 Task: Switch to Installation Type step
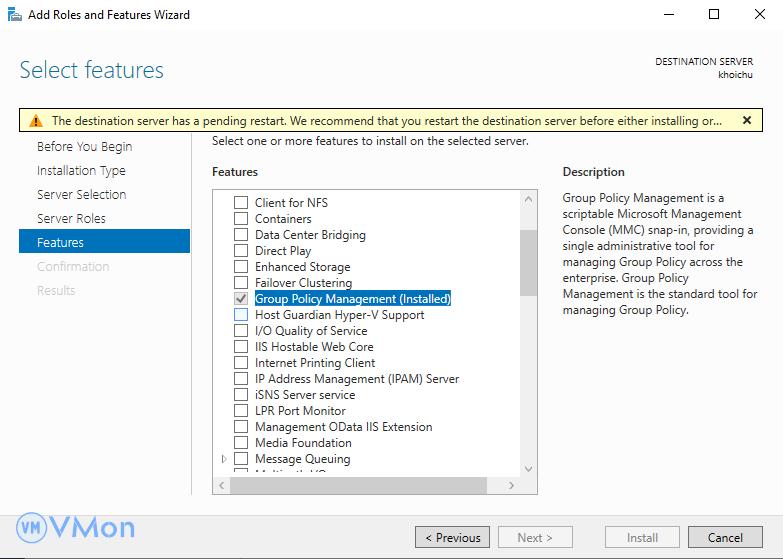(x=81, y=170)
